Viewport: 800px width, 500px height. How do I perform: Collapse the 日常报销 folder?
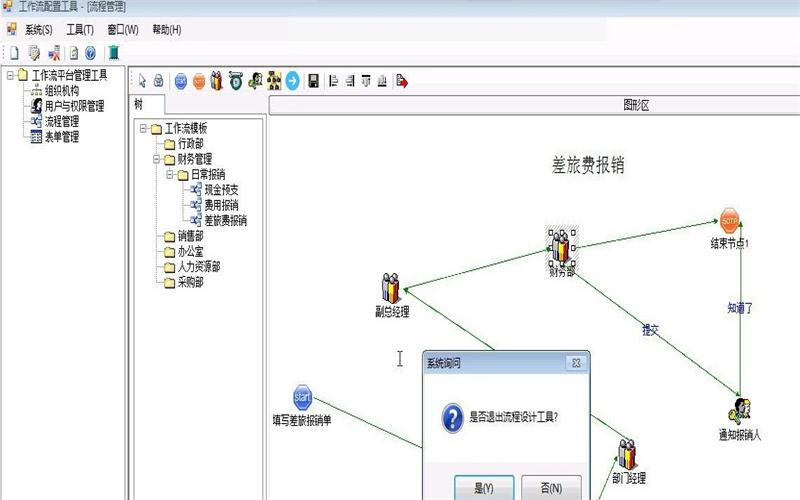click(170, 174)
